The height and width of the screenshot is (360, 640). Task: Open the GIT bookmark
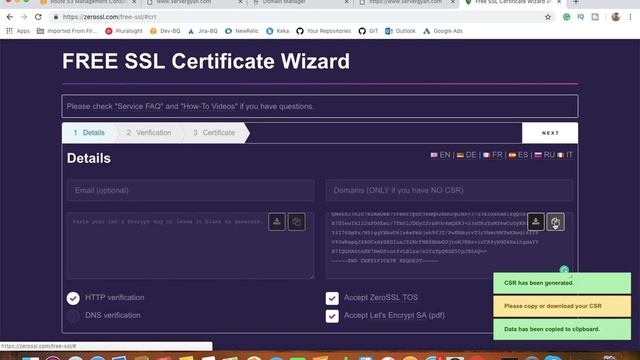pos(368,31)
